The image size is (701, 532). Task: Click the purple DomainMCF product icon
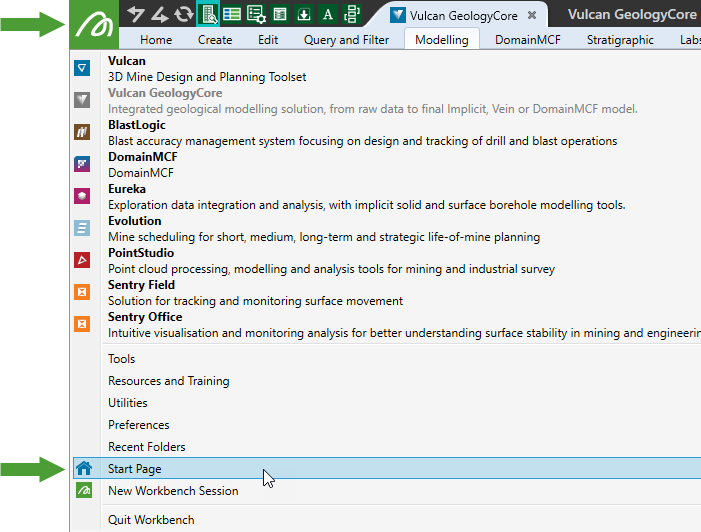[x=82, y=164]
